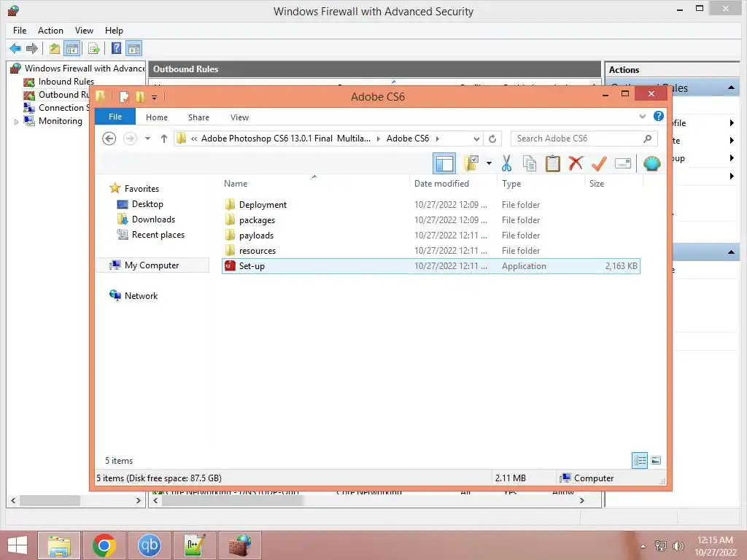Click the Firewall toolbar forward arrow
The width and height of the screenshot is (747, 560).
pyautogui.click(x=32, y=48)
